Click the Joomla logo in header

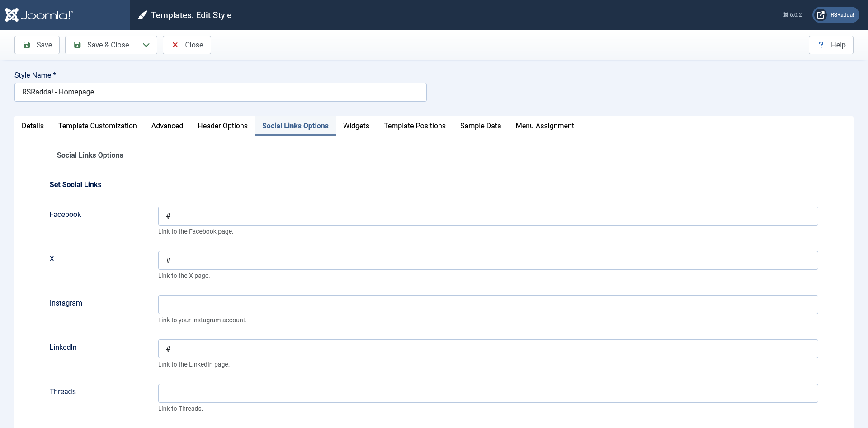pos(39,15)
